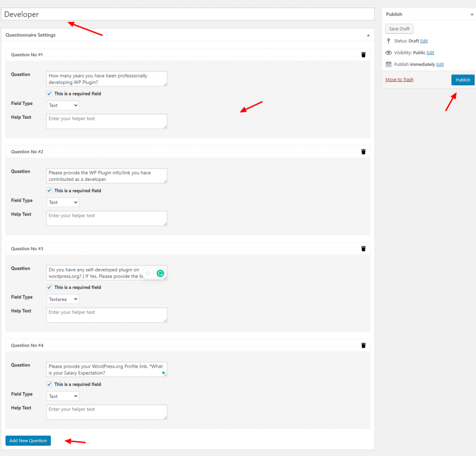Screen dimensions: 476x456
Task: Click the calendar icon next to Publish immediately
Action: point(388,64)
